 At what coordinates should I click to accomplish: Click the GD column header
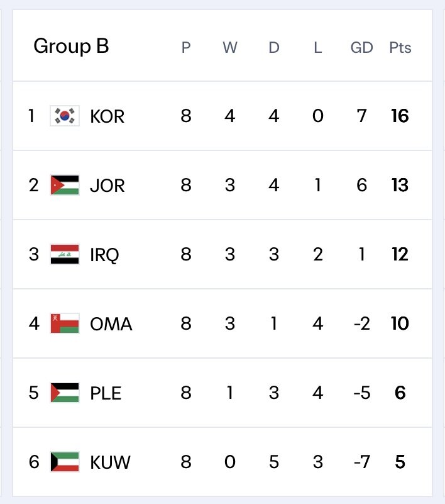click(361, 48)
